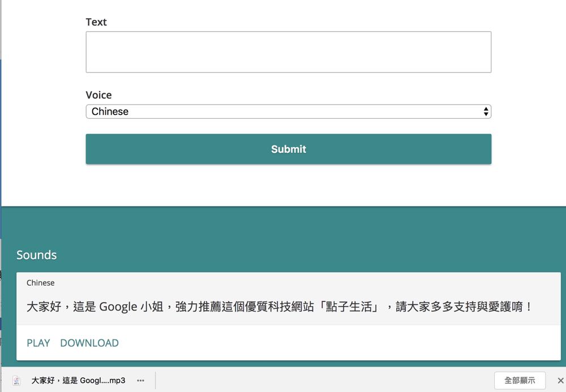Image resolution: width=566 pixels, height=392 pixels.
Task: Click the Voice field label
Action: click(98, 95)
